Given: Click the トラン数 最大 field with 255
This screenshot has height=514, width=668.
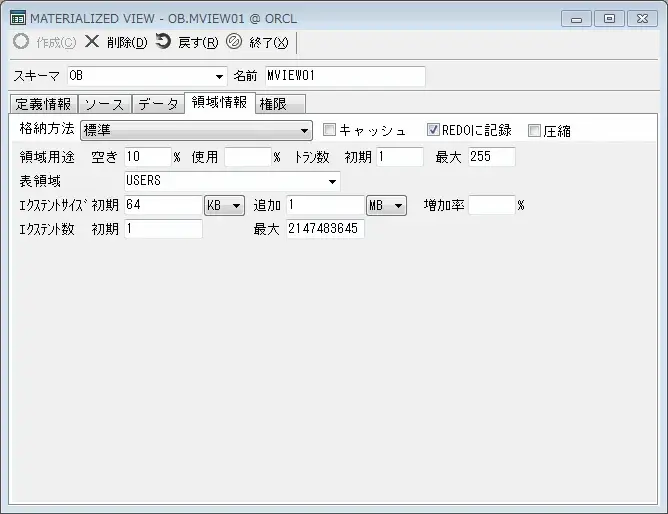Looking at the screenshot, I should (x=492, y=157).
